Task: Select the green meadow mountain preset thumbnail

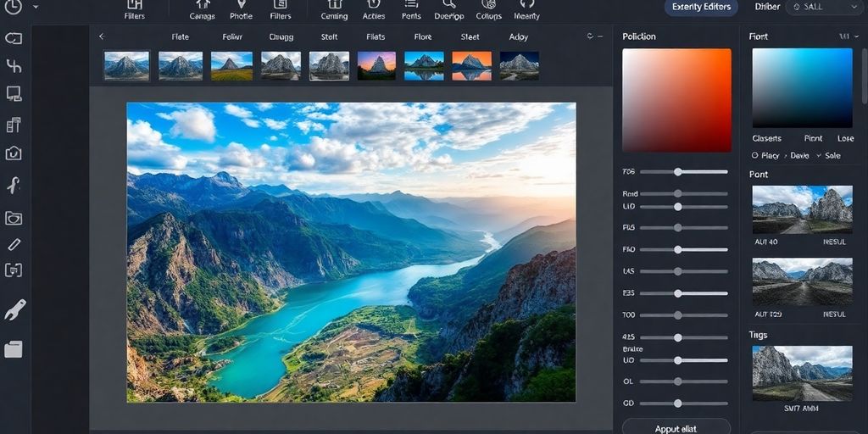Action: pyautogui.click(x=231, y=66)
